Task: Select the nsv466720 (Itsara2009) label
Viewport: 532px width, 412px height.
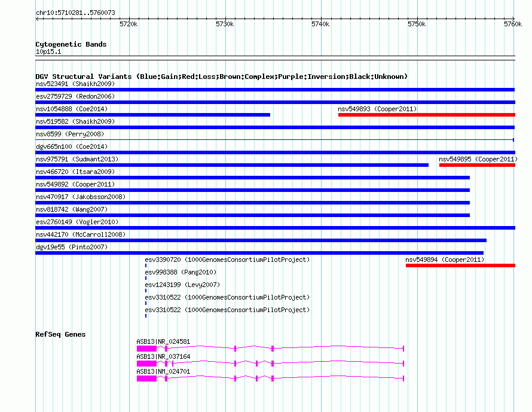Action: 75,172
